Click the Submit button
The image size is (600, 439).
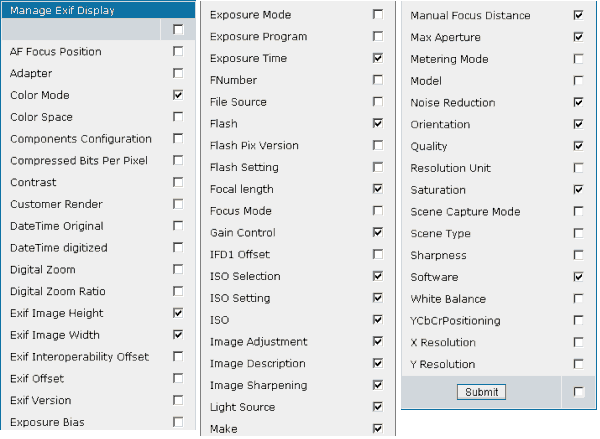(x=482, y=392)
